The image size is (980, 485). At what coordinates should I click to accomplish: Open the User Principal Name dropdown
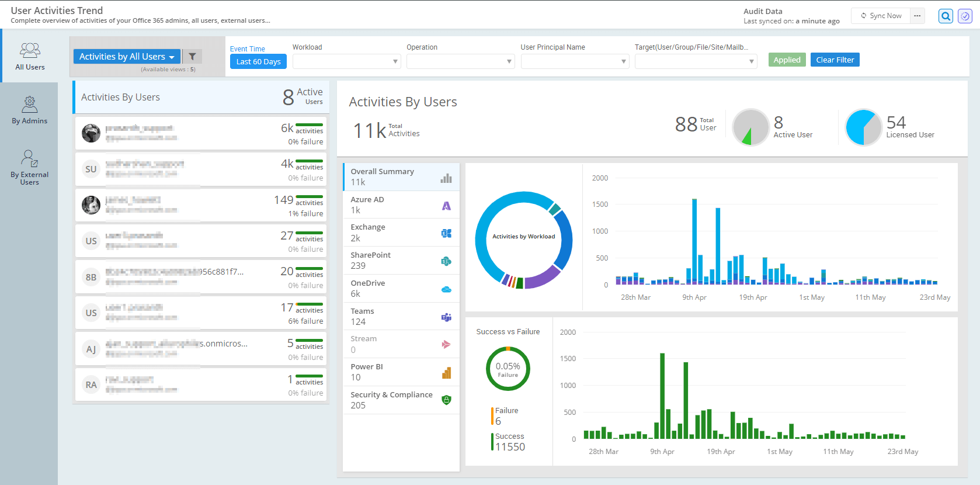[x=575, y=61]
